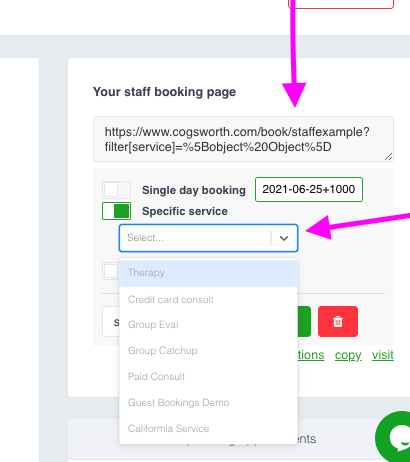Click the partially hidden options link
410x462 pixels.
coord(311,355)
